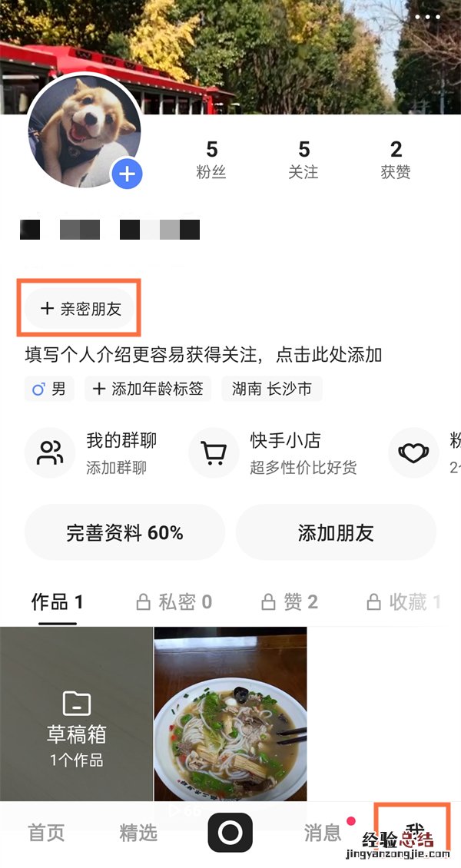
Task: Go to 首页 in bottom navigation
Action: click(x=47, y=832)
